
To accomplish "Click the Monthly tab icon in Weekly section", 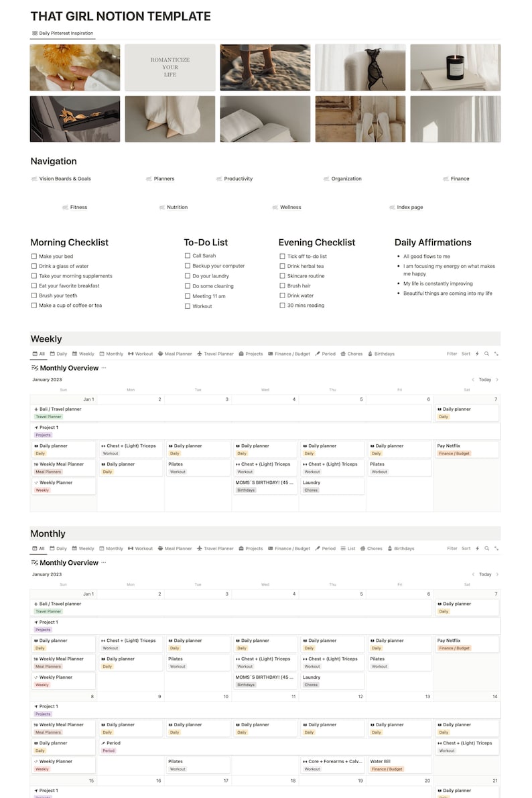I will tap(102, 354).
